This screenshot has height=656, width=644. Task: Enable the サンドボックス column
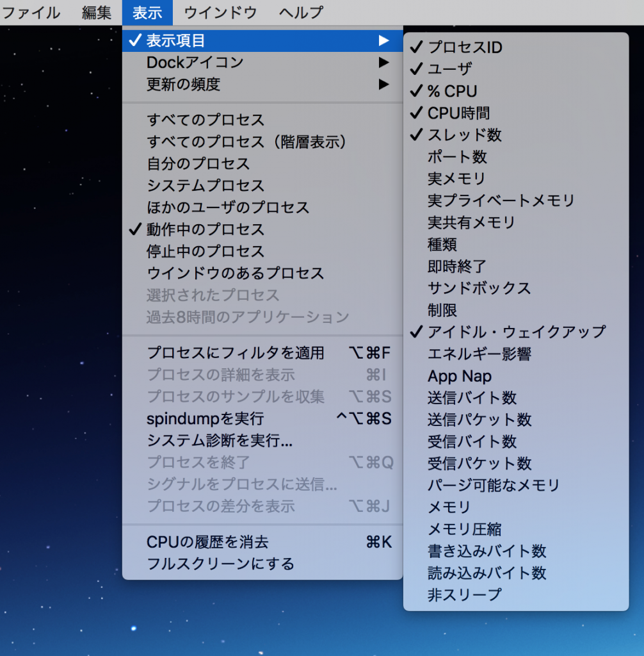(516, 288)
